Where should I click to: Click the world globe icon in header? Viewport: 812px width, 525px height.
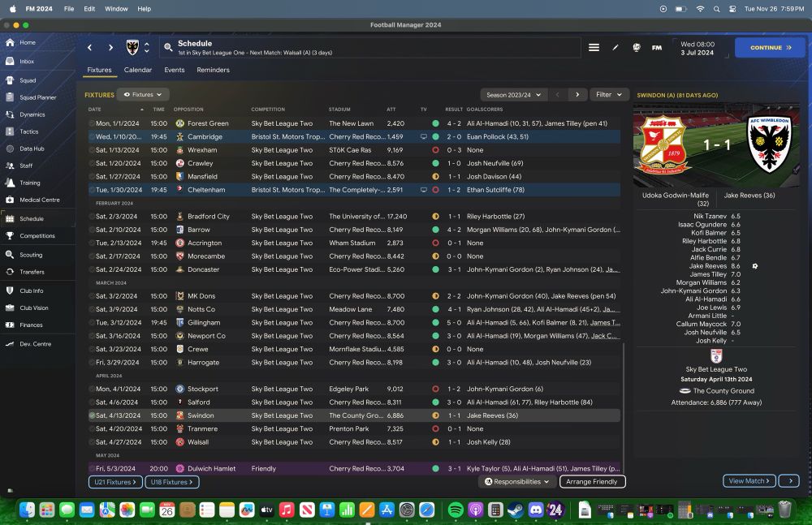[x=637, y=48]
